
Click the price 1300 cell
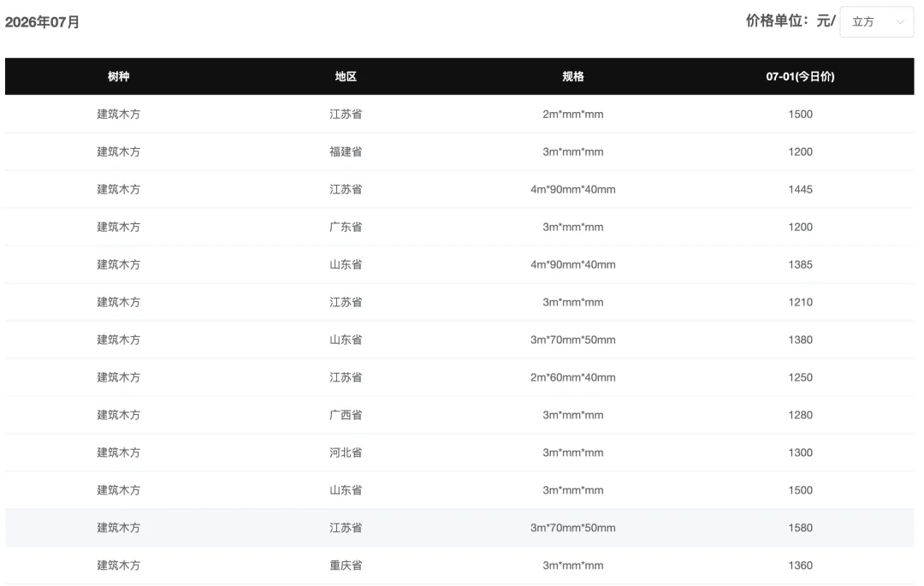(800, 453)
